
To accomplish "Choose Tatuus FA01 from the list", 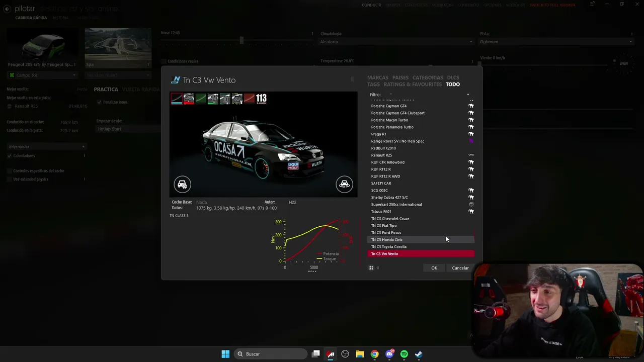I will coord(422,212).
